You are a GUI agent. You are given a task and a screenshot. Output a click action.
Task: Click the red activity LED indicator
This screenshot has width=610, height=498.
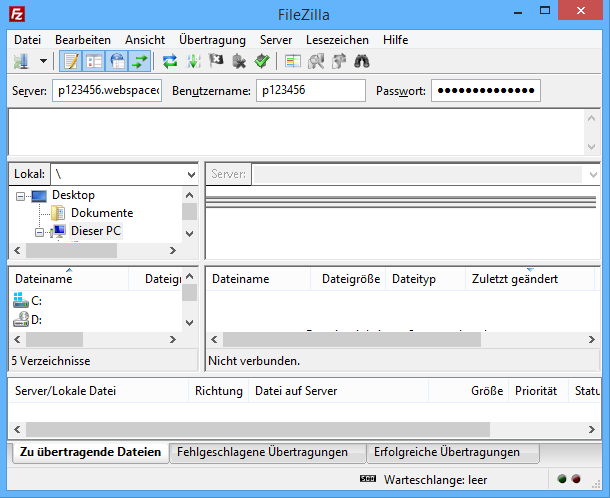[576, 479]
